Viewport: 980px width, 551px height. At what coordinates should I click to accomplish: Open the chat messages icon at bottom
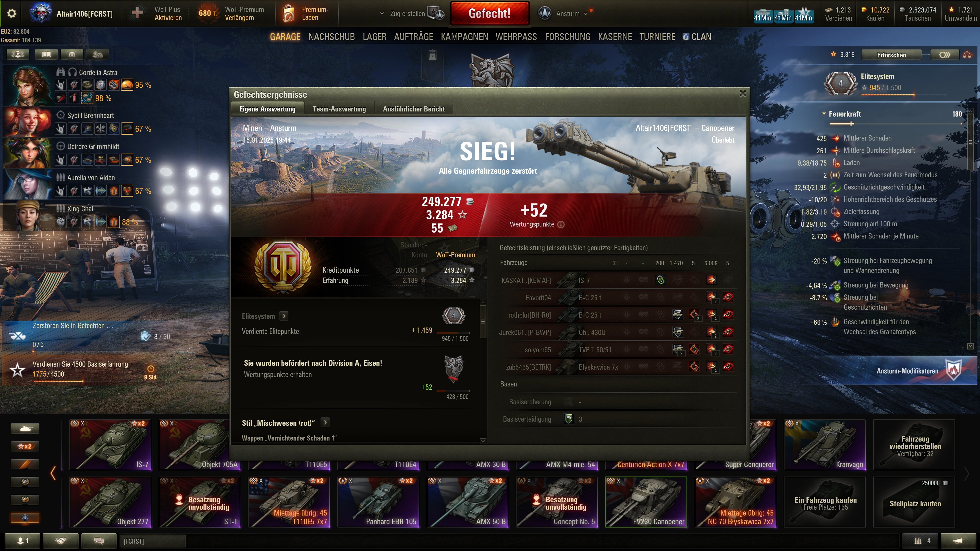click(99, 541)
